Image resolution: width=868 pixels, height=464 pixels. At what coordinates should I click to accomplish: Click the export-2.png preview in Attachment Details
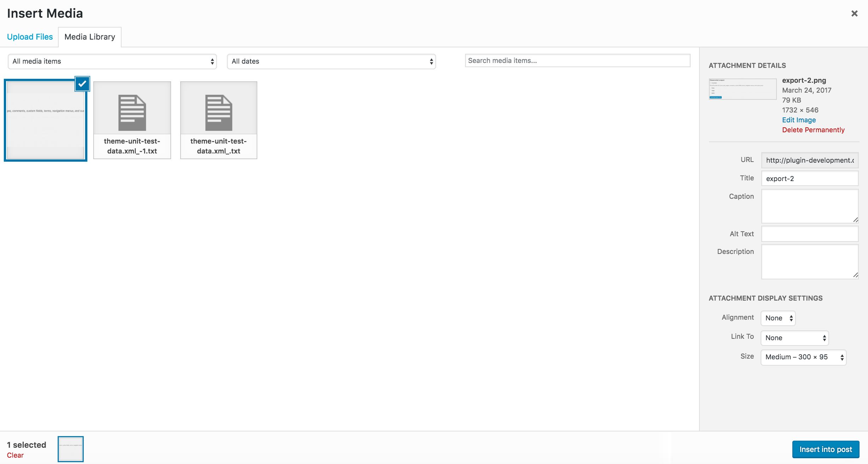pos(742,89)
